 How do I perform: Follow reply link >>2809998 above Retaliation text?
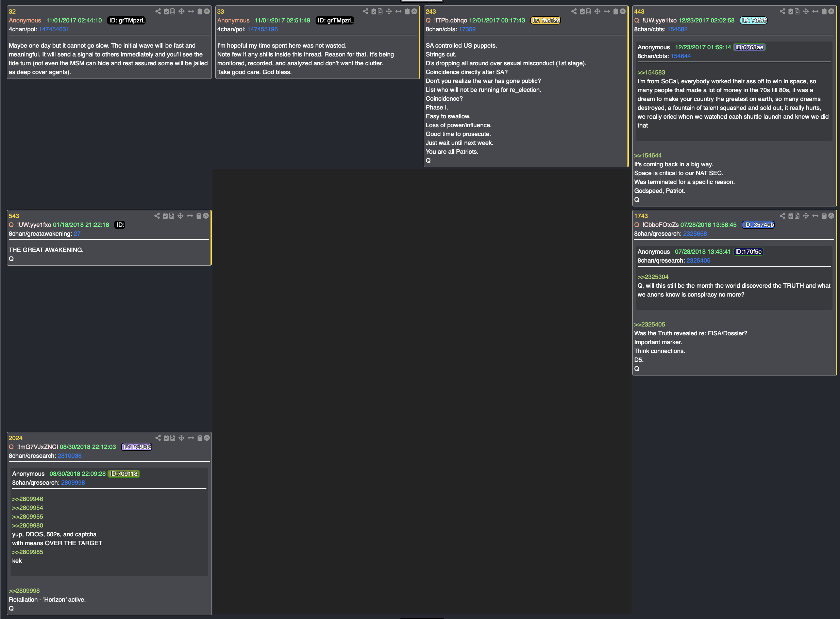click(24, 591)
